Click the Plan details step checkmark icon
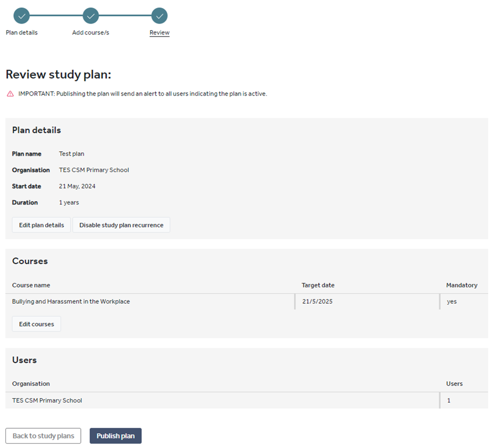This screenshot has height=448, width=493. [x=21, y=16]
